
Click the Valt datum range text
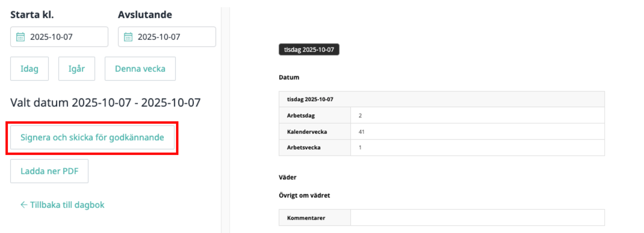tap(105, 103)
